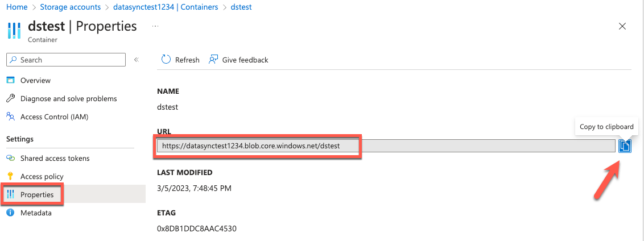
Task: Open Overview in the sidebar
Action: 35,81
